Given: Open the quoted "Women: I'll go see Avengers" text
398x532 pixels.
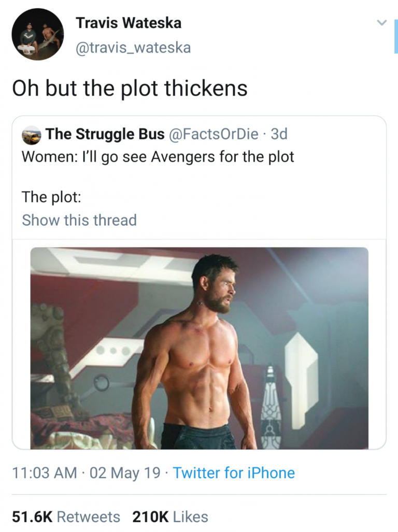Looking at the screenshot, I should coord(158,156).
